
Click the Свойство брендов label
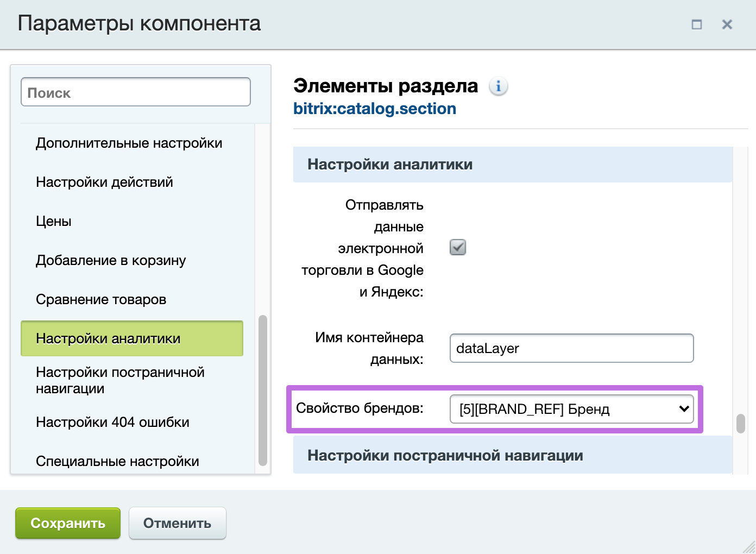(360, 408)
